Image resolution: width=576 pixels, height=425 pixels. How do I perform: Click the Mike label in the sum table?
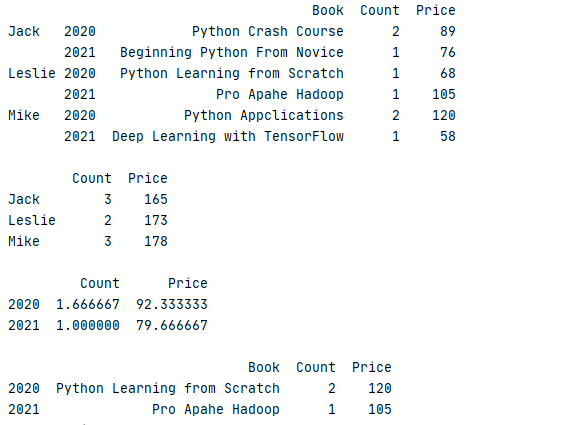click(x=24, y=241)
